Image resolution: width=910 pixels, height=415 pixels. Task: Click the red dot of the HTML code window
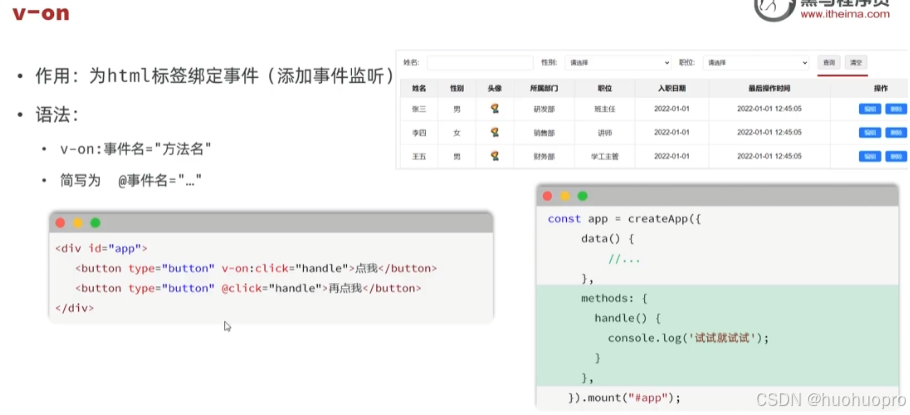click(x=60, y=223)
